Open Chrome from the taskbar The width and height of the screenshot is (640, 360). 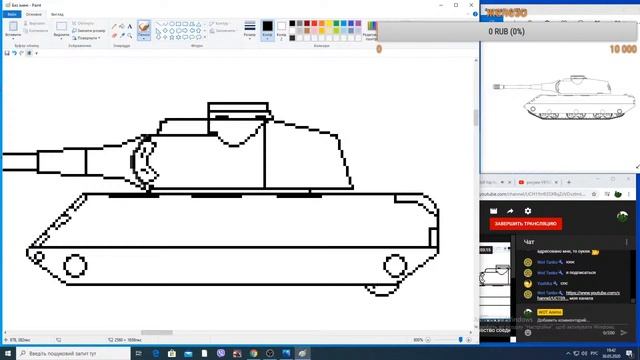click(253, 353)
